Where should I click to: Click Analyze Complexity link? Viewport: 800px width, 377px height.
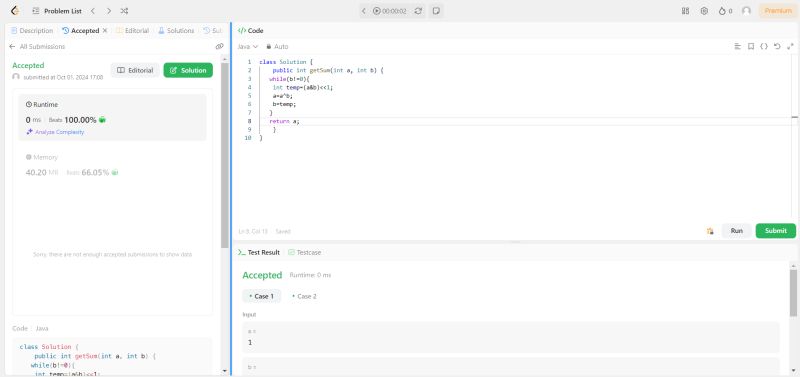pyautogui.click(x=55, y=132)
